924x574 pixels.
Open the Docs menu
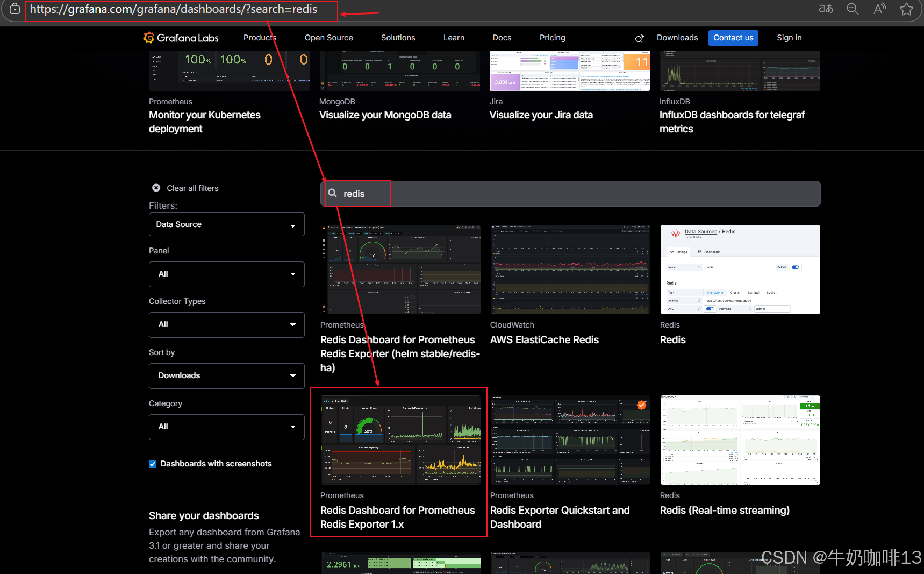(x=502, y=38)
